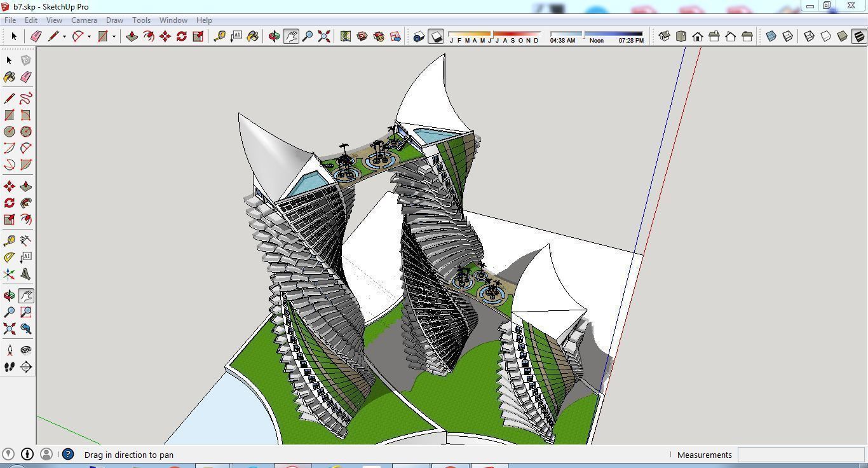The height and width of the screenshot is (468, 868).
Task: Open the Window menu
Action: 173,20
